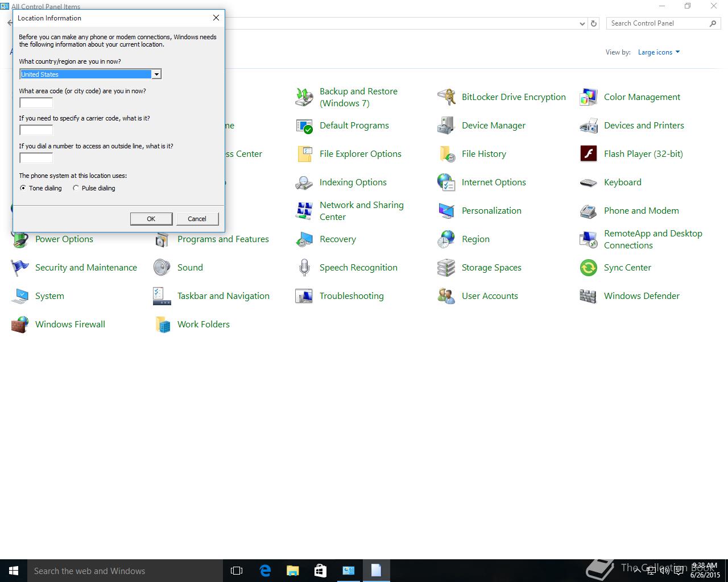Image resolution: width=728 pixels, height=582 pixels.
Task: Open the Storage Spaces icon
Action: [x=446, y=268]
